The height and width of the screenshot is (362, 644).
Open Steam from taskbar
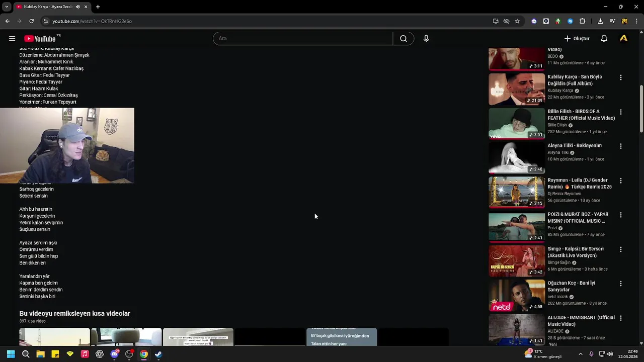pyautogui.click(x=158, y=354)
